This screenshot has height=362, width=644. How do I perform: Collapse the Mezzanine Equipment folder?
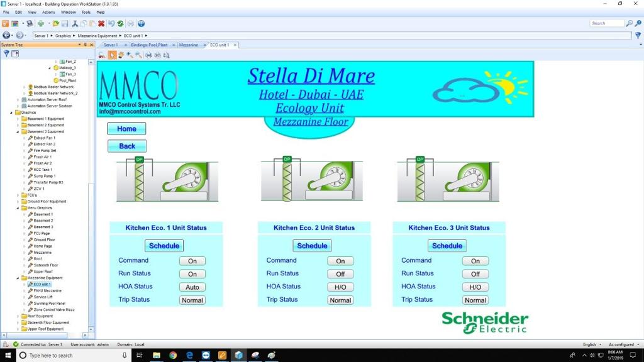[x=18, y=278]
